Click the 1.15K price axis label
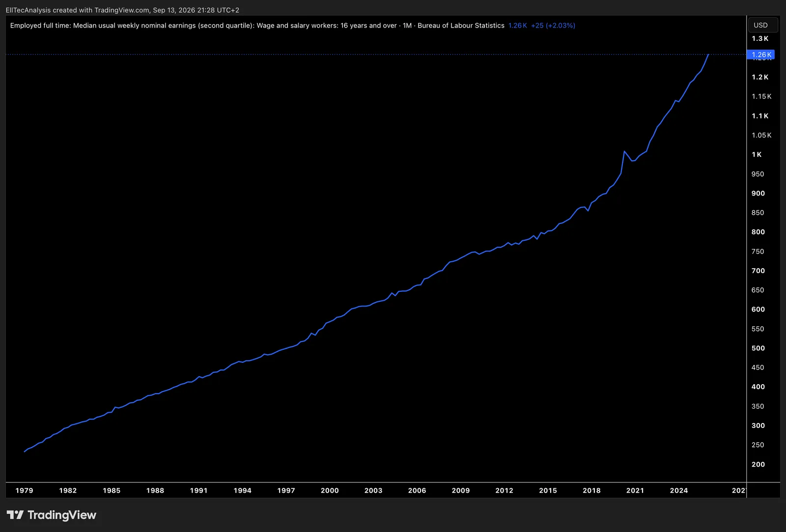 761,96
